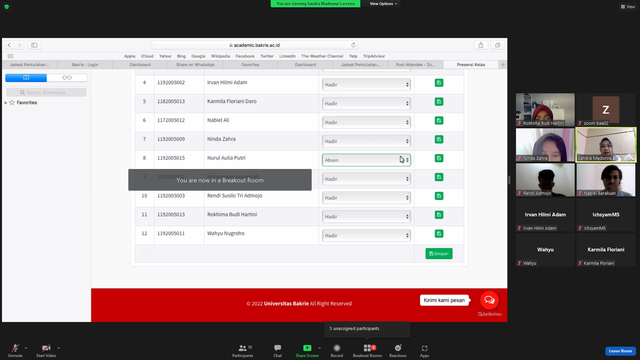Image resolution: width=640 pixels, height=360 pixels.
Task: Click the green encryption shield icon
Action: [x=7, y=7]
